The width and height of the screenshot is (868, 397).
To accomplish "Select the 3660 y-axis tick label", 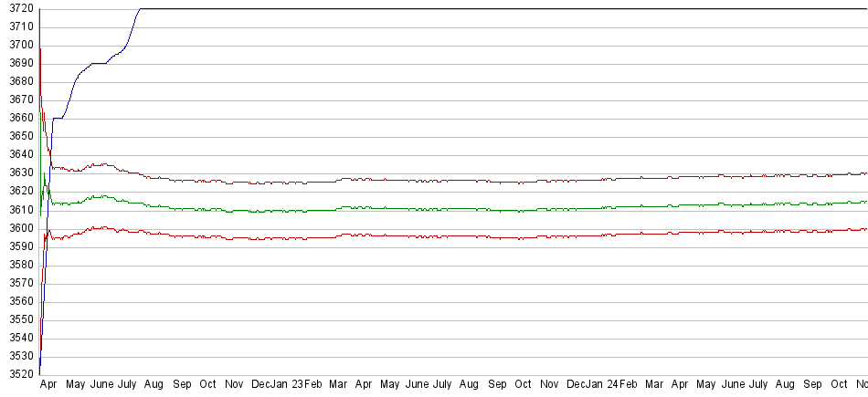I will click(22, 118).
